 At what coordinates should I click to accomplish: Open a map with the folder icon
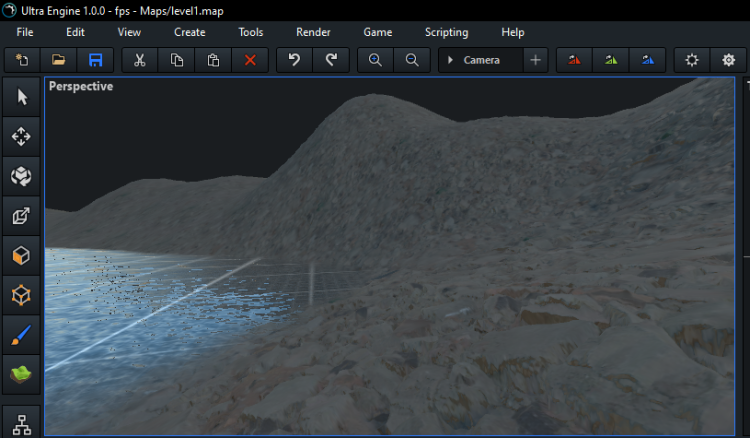click(59, 60)
